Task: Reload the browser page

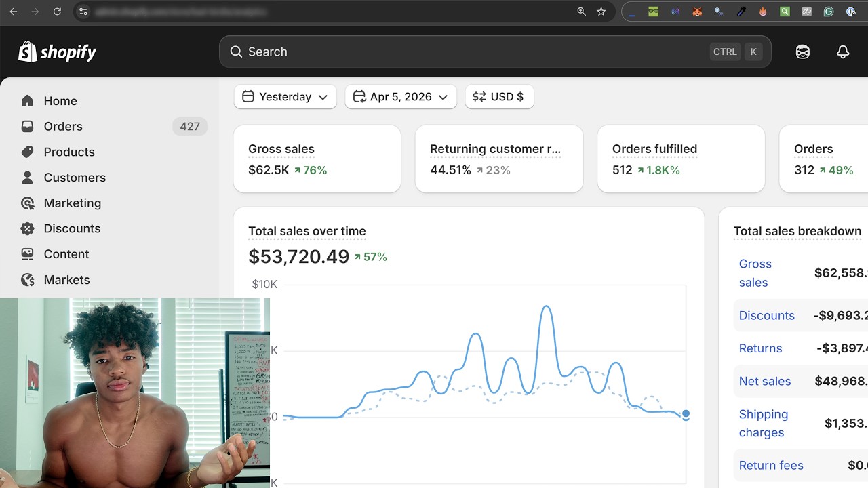Action: click(57, 12)
